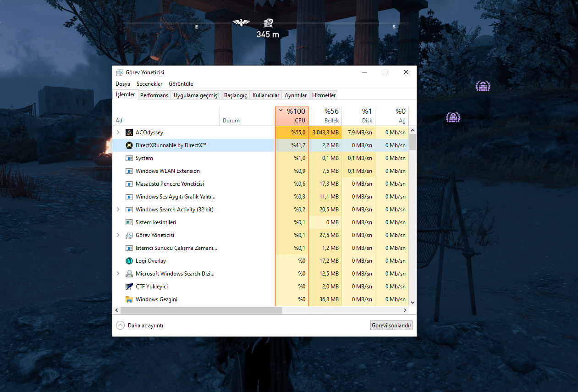Collapse details with Daha az ayrıntı
The height and width of the screenshot is (392, 578).
(x=140, y=326)
